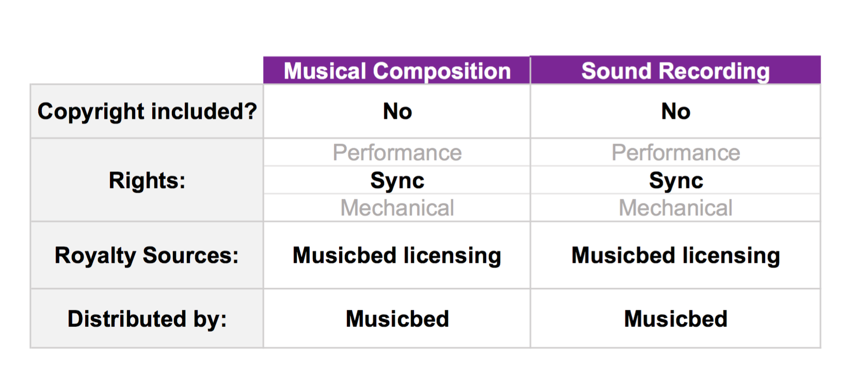The height and width of the screenshot is (379, 868).
Task: Click the Musical Composition column header
Action: coord(397,71)
